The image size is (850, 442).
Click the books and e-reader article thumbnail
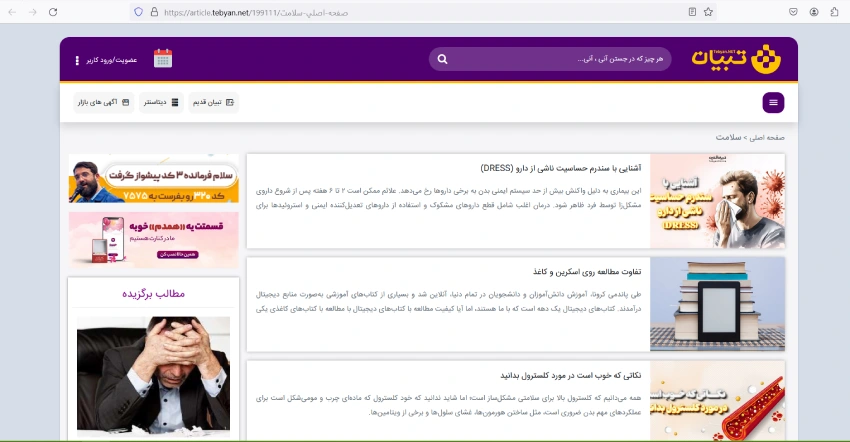pyautogui.click(x=717, y=304)
